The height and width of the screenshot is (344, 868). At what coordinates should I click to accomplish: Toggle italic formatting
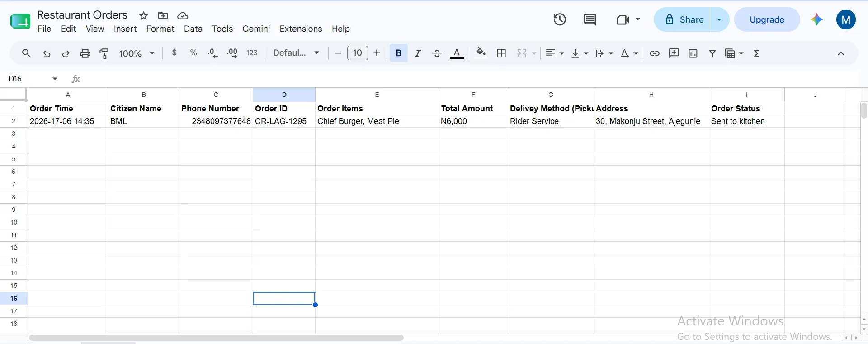point(418,53)
